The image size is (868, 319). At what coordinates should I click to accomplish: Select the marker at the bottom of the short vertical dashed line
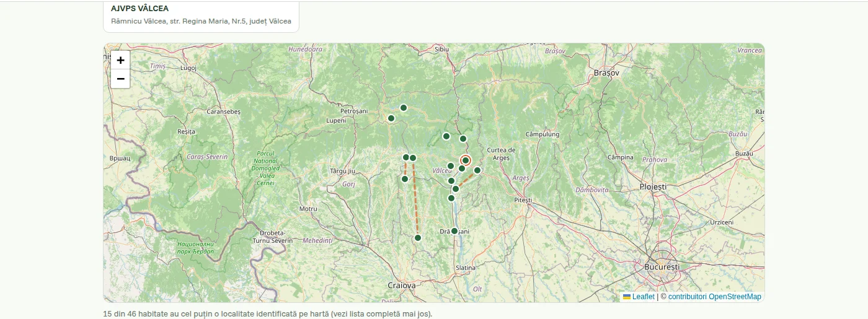tap(405, 179)
